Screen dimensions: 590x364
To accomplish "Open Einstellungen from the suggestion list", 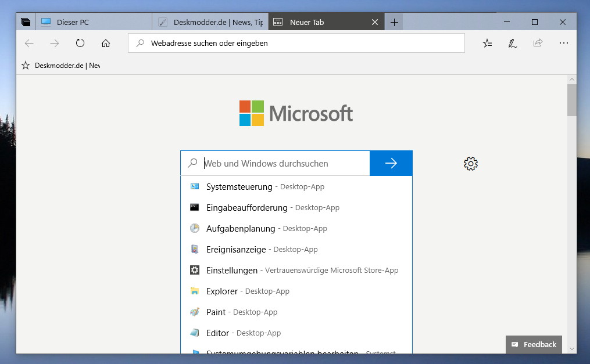I will (296, 270).
